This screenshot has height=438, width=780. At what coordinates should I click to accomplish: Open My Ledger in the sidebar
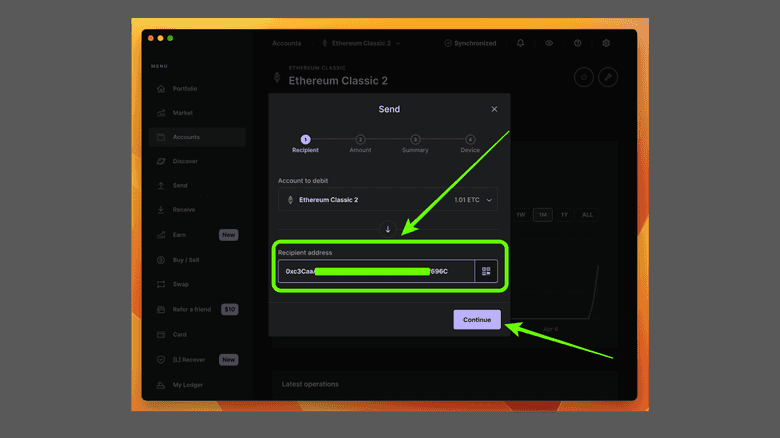tap(186, 384)
